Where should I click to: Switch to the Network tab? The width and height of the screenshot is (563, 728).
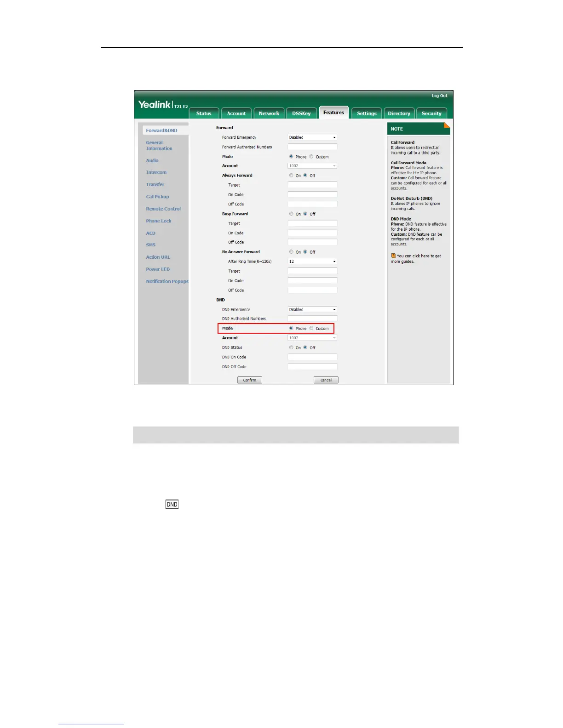coord(269,113)
